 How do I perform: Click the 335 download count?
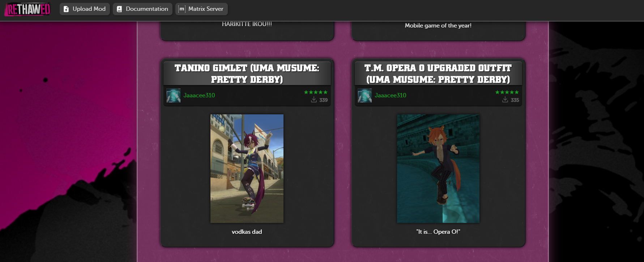tap(515, 100)
